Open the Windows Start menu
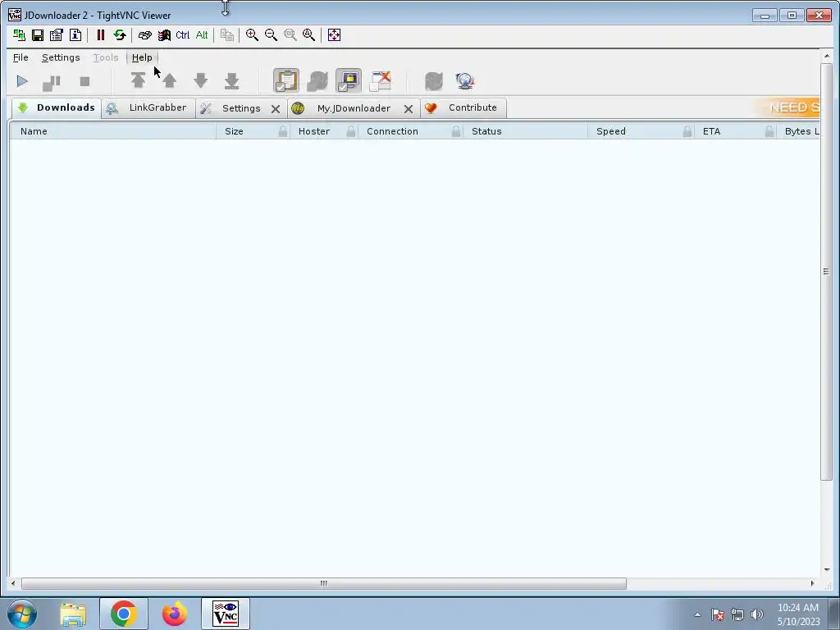 pyautogui.click(x=22, y=614)
